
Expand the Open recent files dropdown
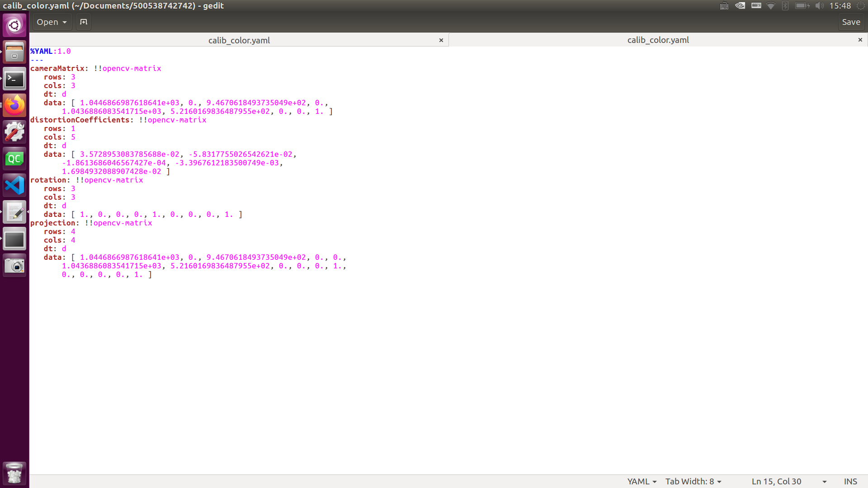pos(65,22)
